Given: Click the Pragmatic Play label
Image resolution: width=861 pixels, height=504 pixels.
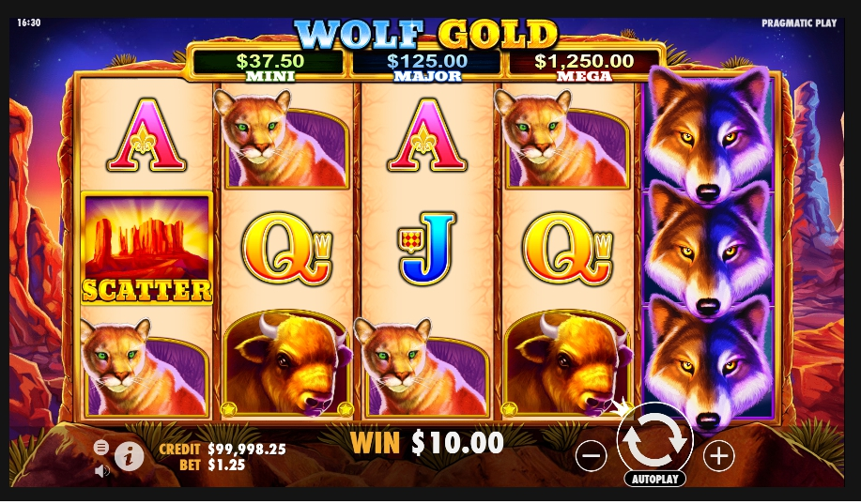Looking at the screenshot, I should coord(799,23).
